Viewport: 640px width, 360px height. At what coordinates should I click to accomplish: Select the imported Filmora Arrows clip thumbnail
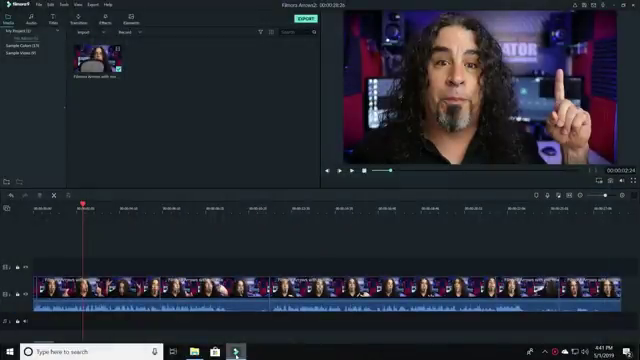pyautogui.click(x=98, y=58)
